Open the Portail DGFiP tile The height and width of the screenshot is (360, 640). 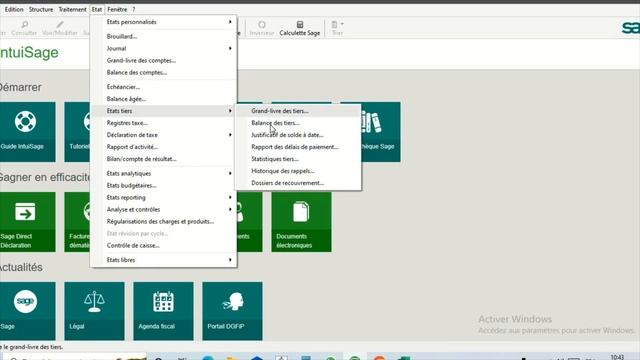tap(232, 311)
